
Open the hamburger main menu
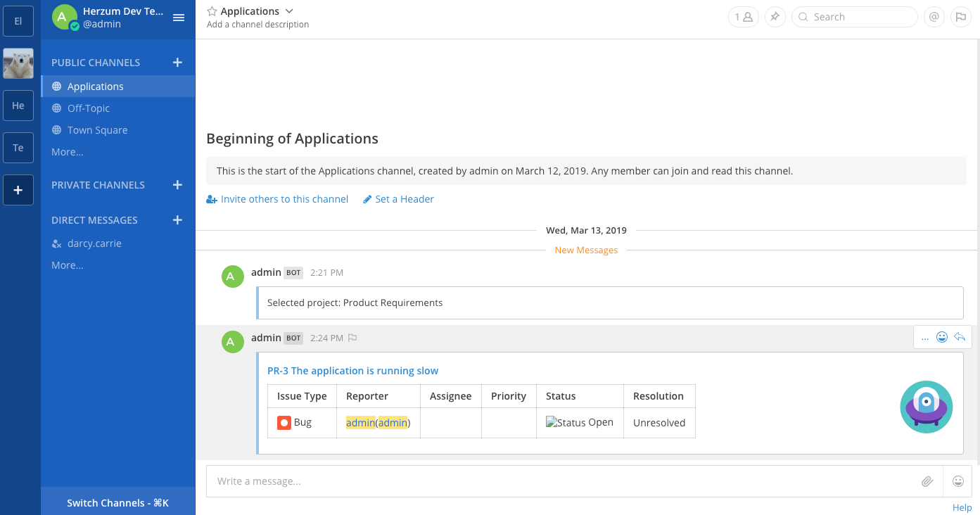pyautogui.click(x=179, y=18)
